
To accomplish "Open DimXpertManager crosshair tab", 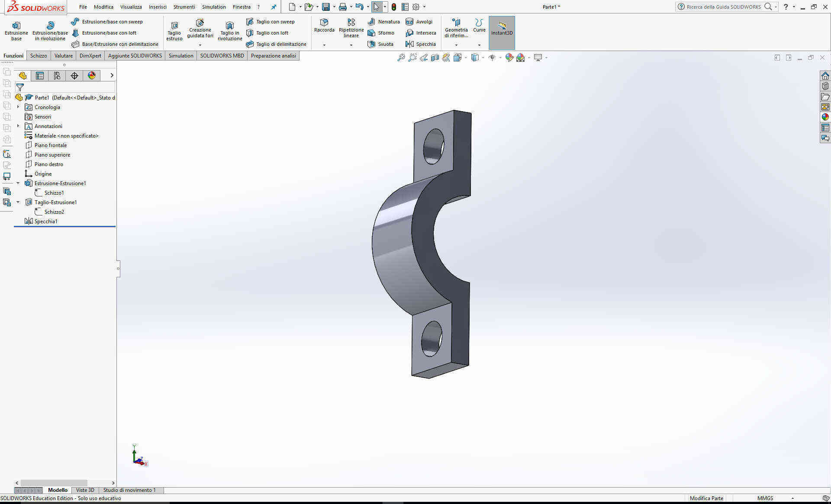I will pyautogui.click(x=74, y=76).
